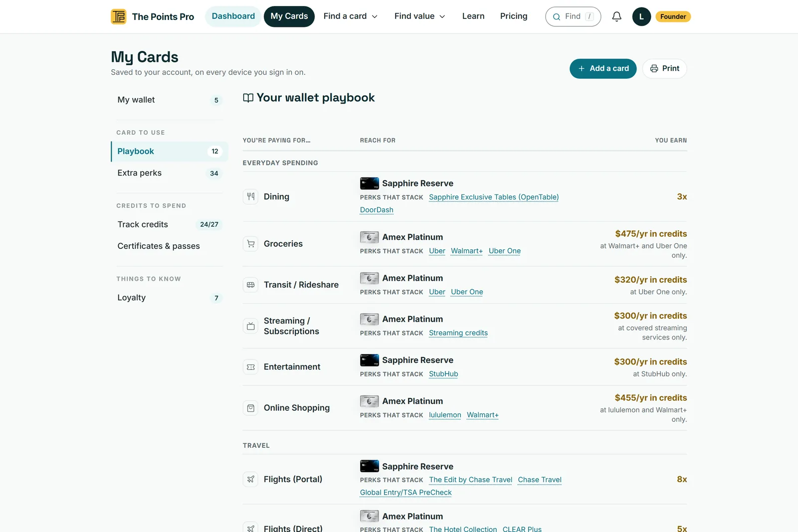Click the Founder badge
798x532 pixels.
click(673, 16)
